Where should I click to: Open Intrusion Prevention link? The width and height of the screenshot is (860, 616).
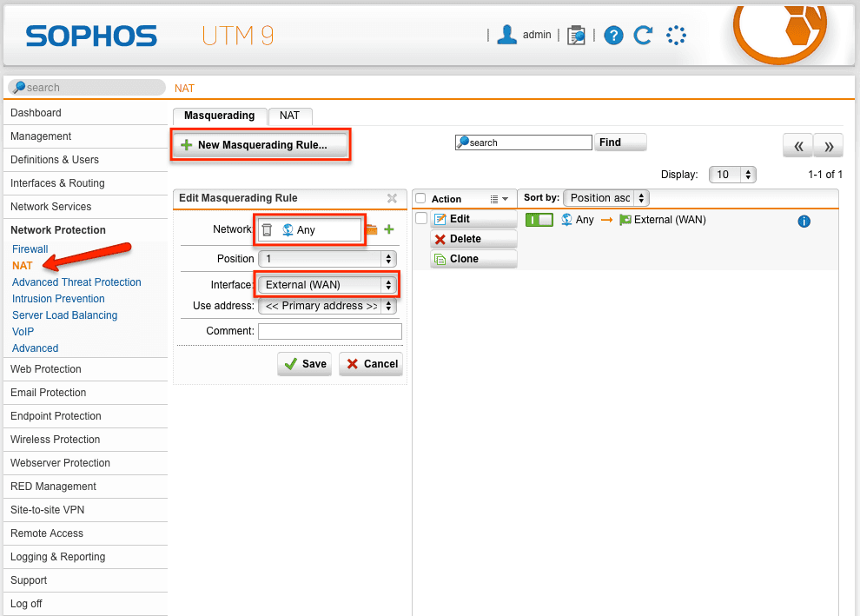[x=59, y=298]
